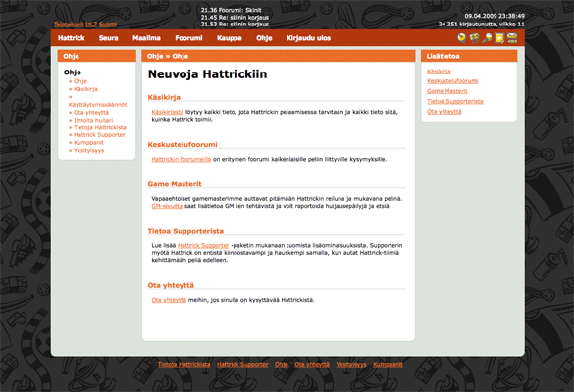Open Tietoja Hattrickista in the left sidebar
574x392 pixels.
pyautogui.click(x=100, y=127)
